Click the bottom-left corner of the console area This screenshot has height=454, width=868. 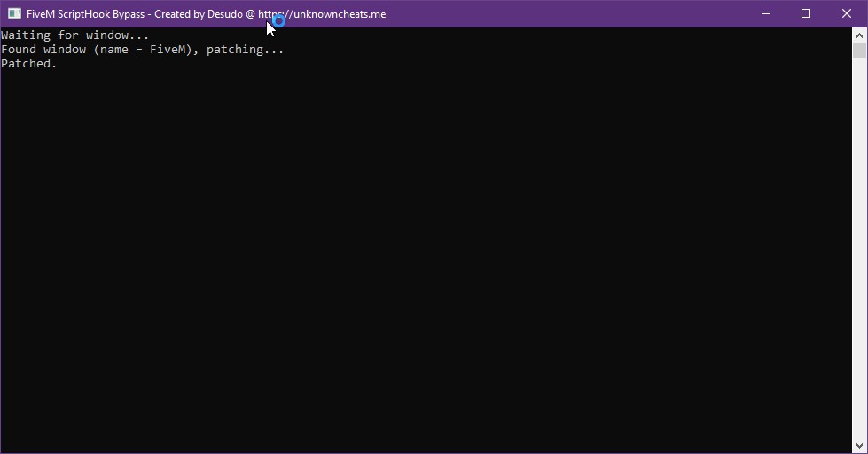coord(7,446)
